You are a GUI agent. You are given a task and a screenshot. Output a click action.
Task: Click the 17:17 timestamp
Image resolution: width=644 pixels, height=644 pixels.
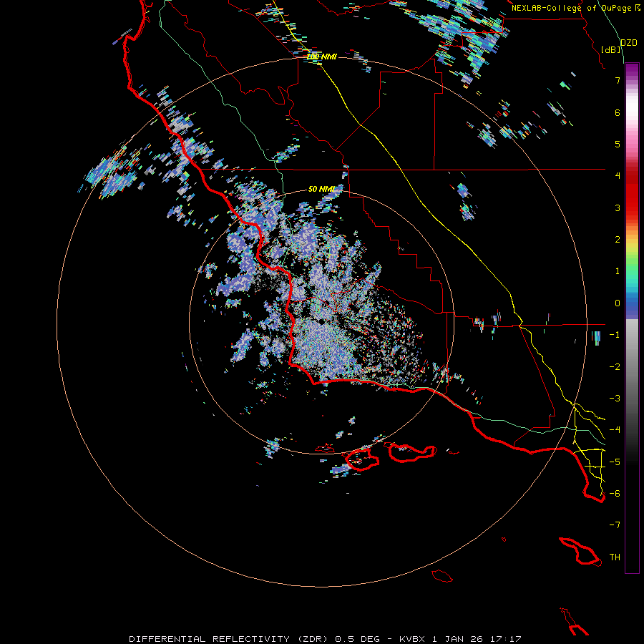pyautogui.click(x=506, y=639)
